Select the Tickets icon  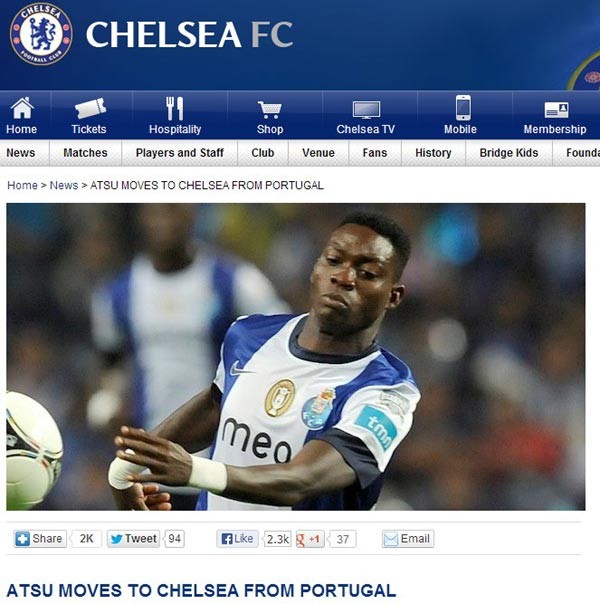[90, 108]
